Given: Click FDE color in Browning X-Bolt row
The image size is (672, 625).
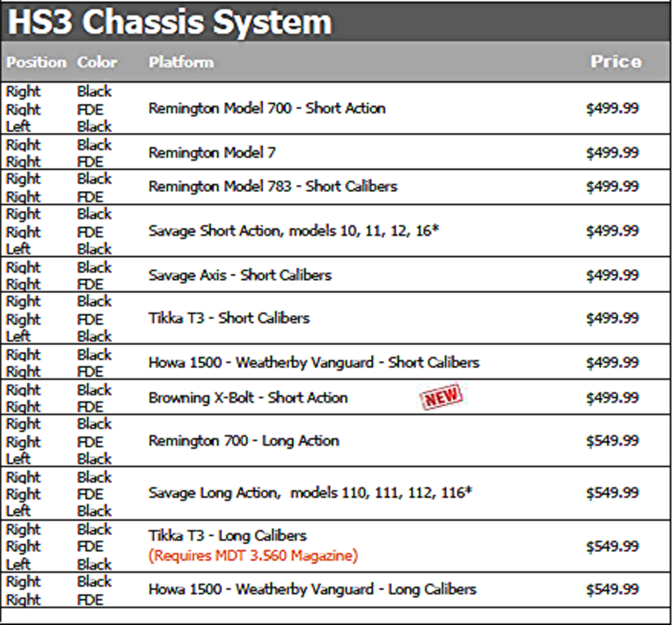Looking at the screenshot, I should click(91, 407).
